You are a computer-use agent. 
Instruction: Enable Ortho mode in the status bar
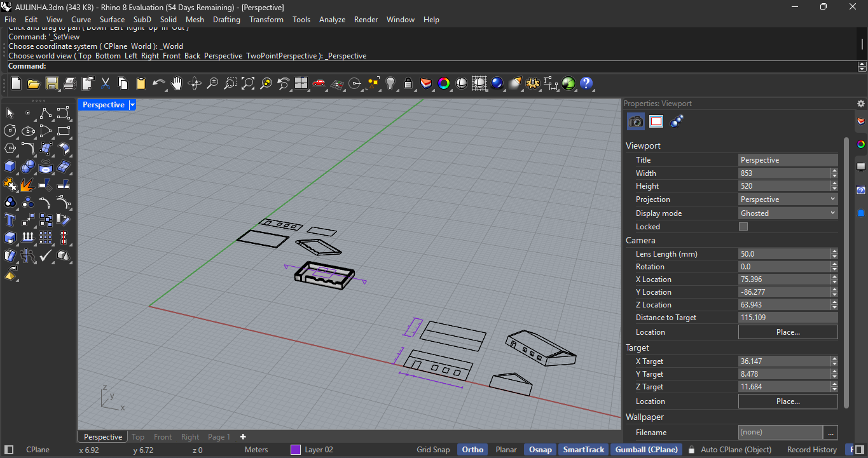coord(472,449)
